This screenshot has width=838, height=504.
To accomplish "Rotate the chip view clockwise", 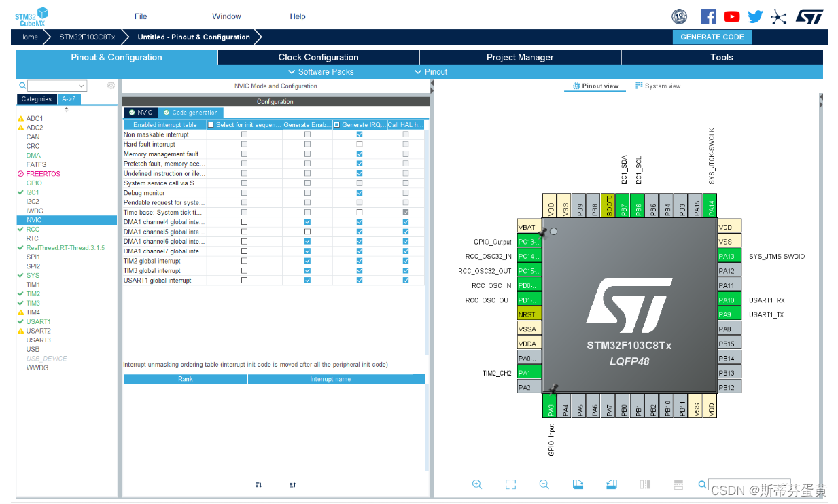I will 578,484.
